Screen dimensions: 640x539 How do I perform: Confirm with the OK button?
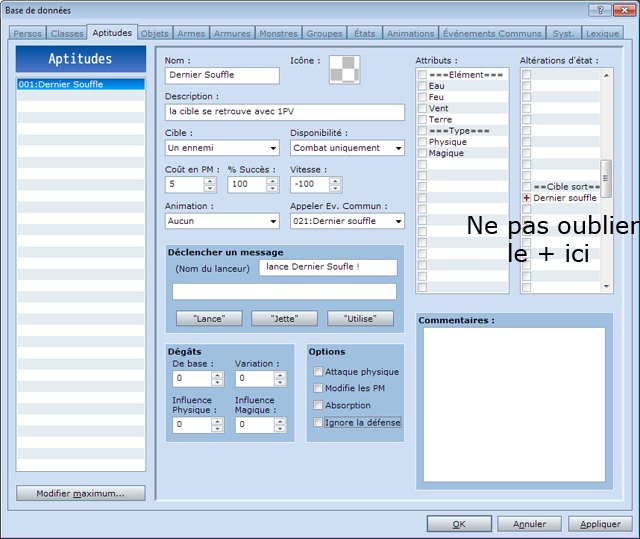[459, 524]
